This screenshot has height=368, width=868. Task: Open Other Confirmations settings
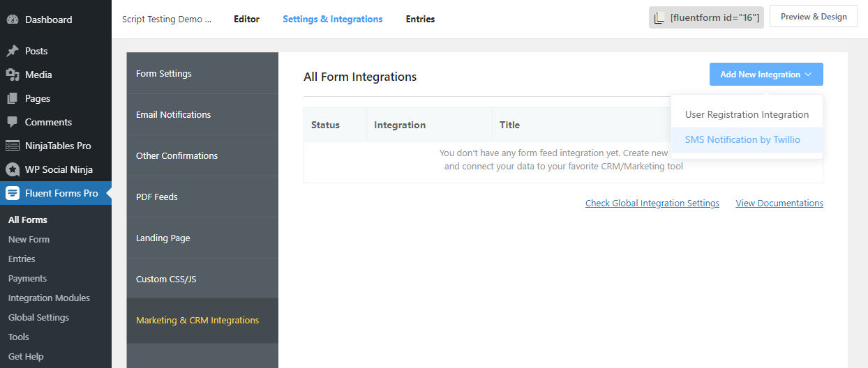pyautogui.click(x=202, y=155)
